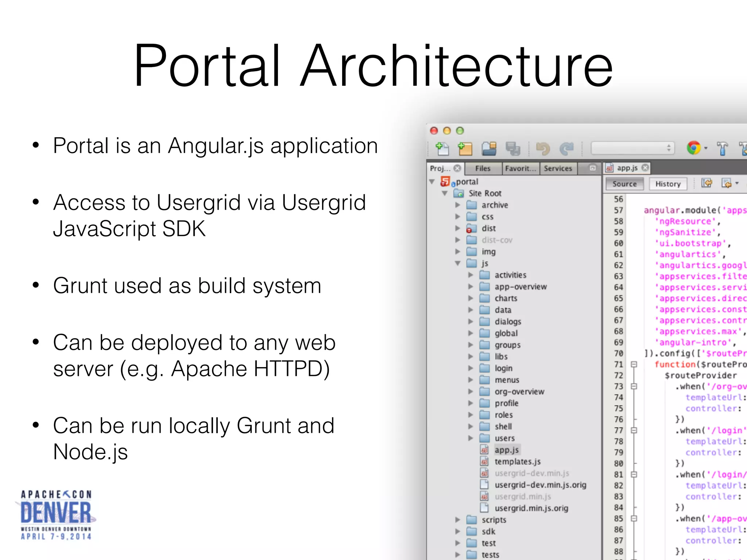Close the app.js editor tab
Image resolution: width=747 pixels, height=560 pixels.
point(645,168)
